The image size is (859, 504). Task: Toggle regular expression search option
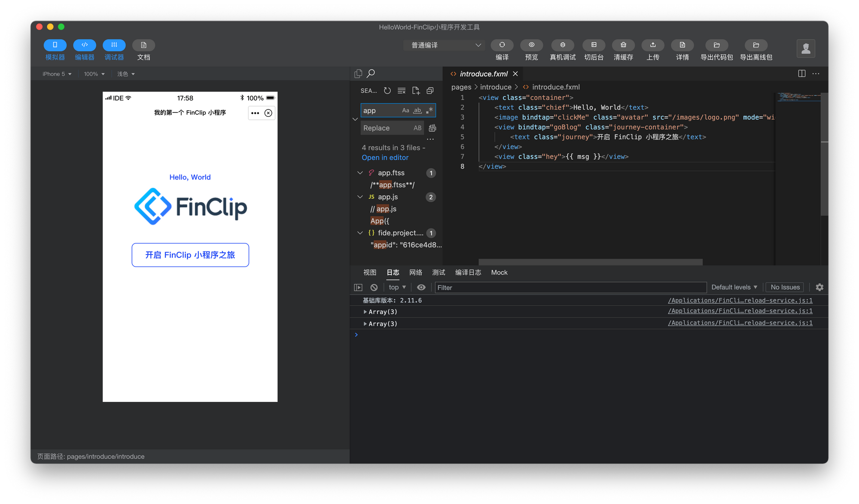point(429,110)
